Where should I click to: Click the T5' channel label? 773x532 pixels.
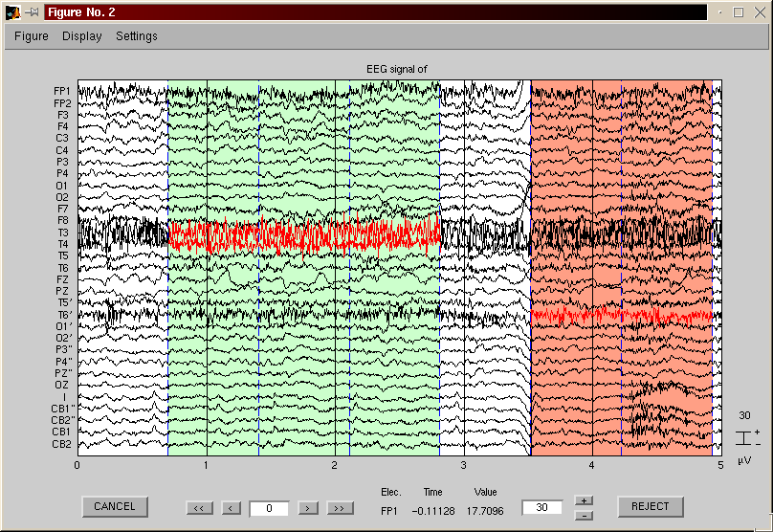[x=65, y=302]
